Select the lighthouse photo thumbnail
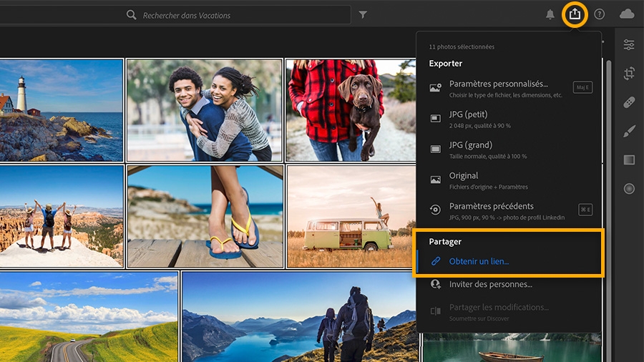The image size is (644, 362). click(x=62, y=110)
